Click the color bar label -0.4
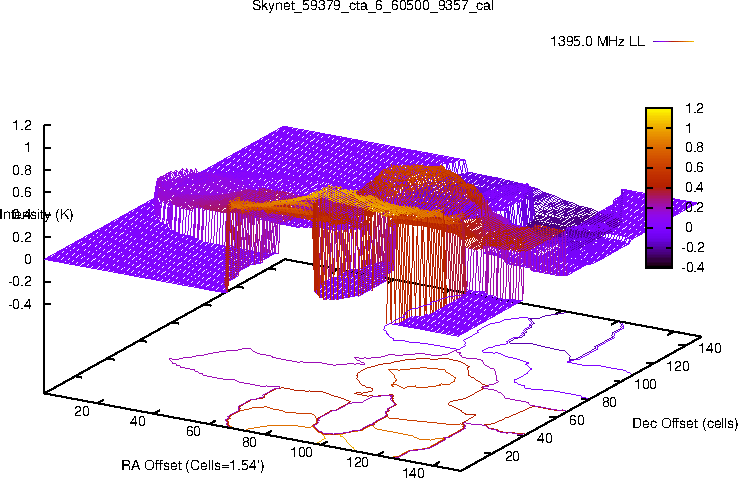This screenshot has width=738, height=478. pos(692,267)
